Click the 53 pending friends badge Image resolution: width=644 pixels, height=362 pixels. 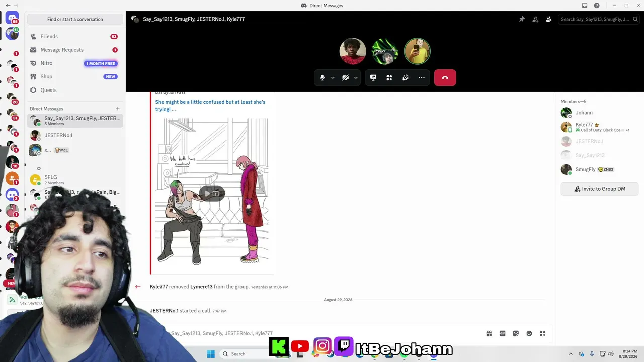[114, 37]
